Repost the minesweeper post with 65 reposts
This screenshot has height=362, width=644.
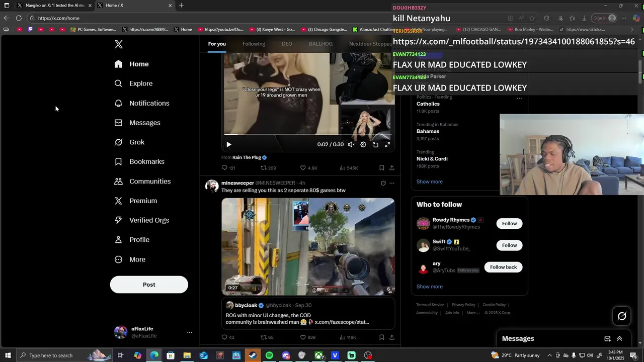(267, 337)
